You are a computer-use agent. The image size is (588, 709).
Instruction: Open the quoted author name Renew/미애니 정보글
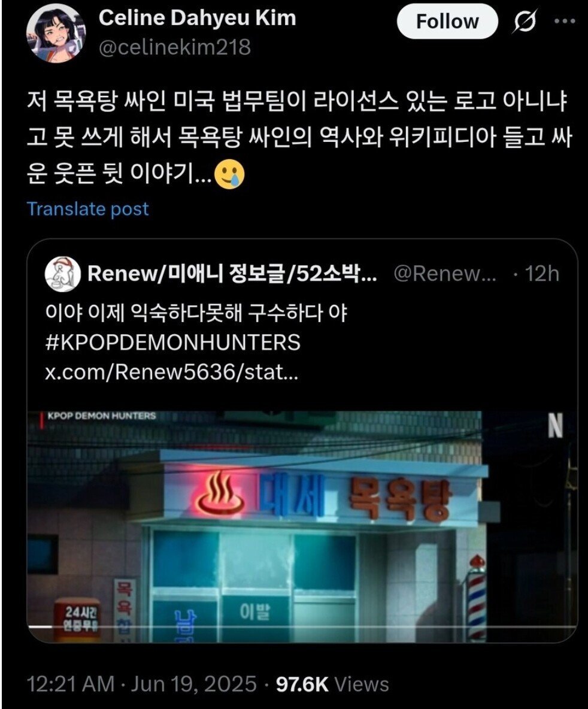coord(232,274)
